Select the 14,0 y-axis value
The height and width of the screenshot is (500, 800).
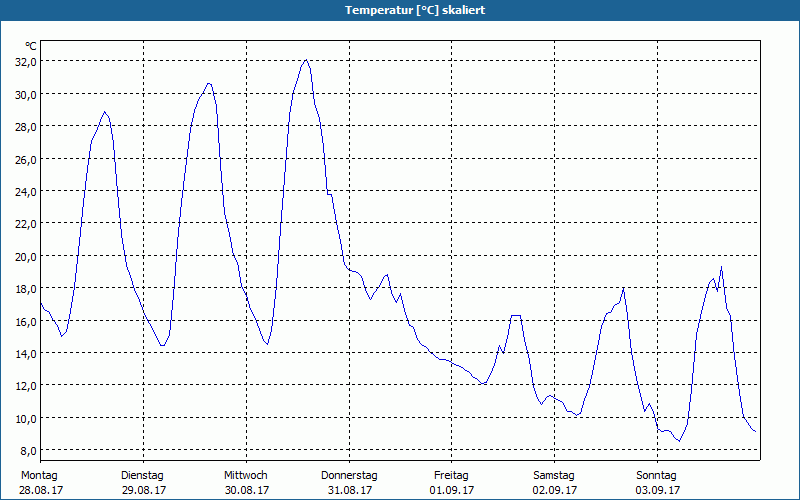25,354
